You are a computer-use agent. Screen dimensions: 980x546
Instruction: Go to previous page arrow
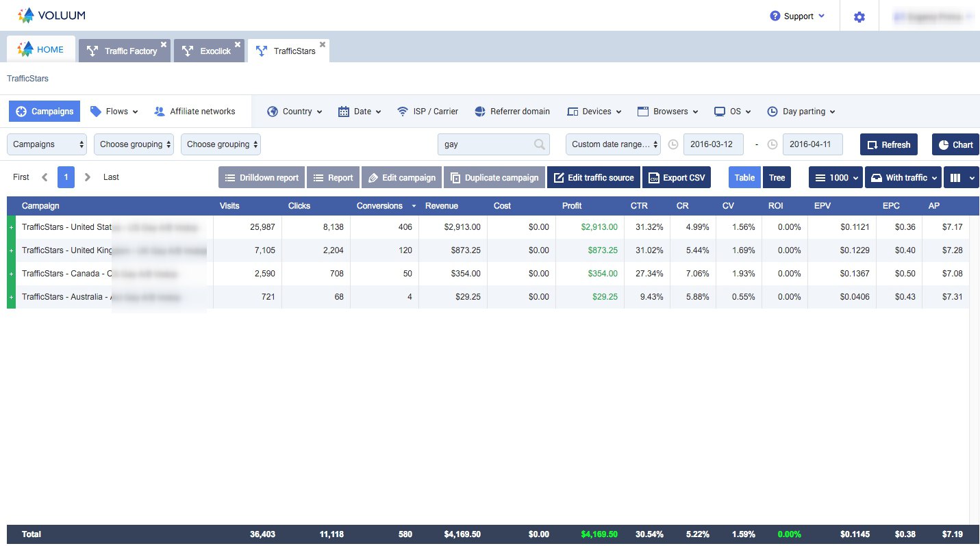(x=45, y=177)
